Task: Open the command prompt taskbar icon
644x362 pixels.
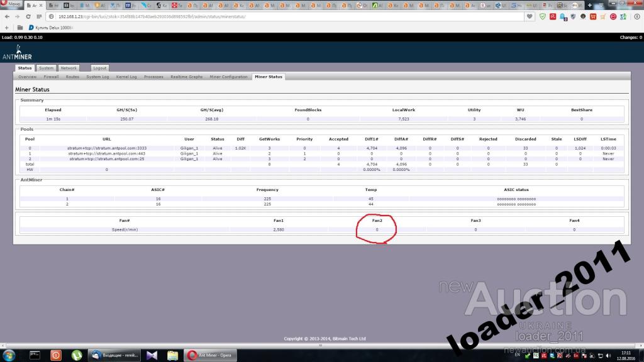Action: coord(35,355)
